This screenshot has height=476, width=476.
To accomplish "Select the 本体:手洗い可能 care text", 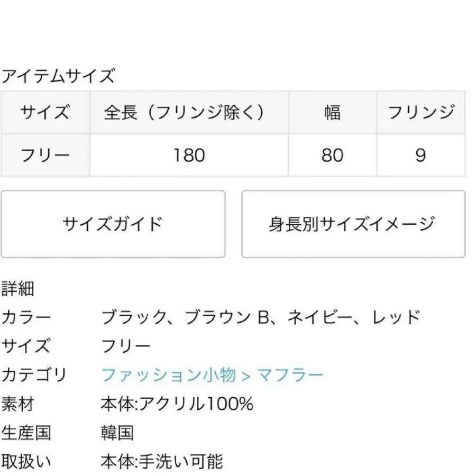I will [x=162, y=462].
